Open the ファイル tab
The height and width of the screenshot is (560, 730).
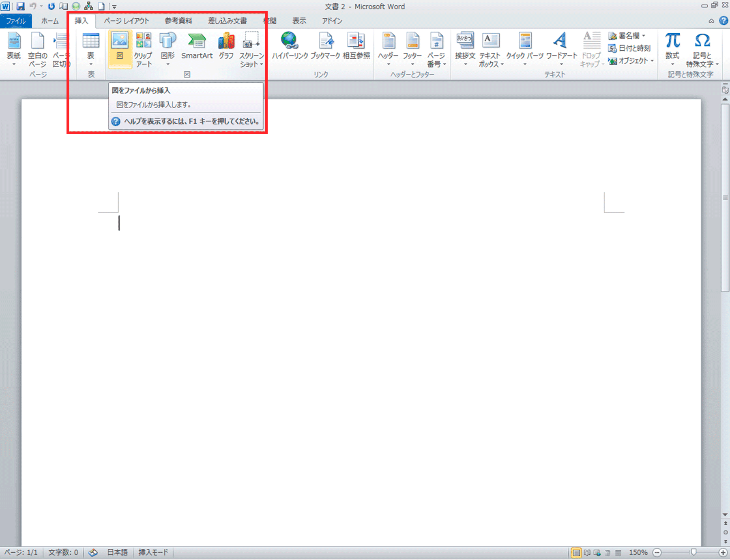pyautogui.click(x=16, y=21)
